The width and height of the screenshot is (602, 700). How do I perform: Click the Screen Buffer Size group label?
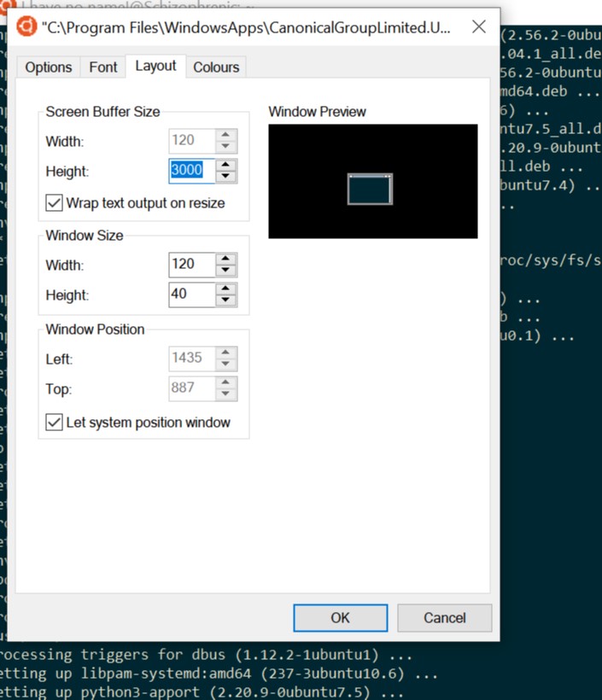coord(102,112)
